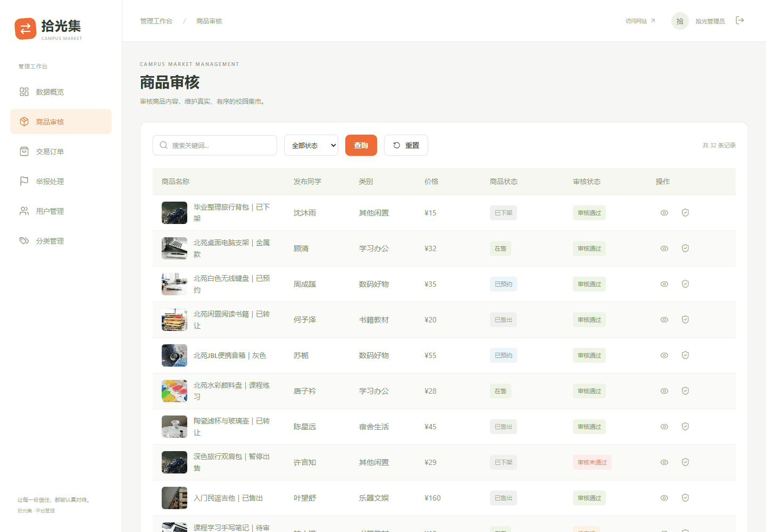Click the shield audit icon for 北苑白色无线键盘

[685, 284]
